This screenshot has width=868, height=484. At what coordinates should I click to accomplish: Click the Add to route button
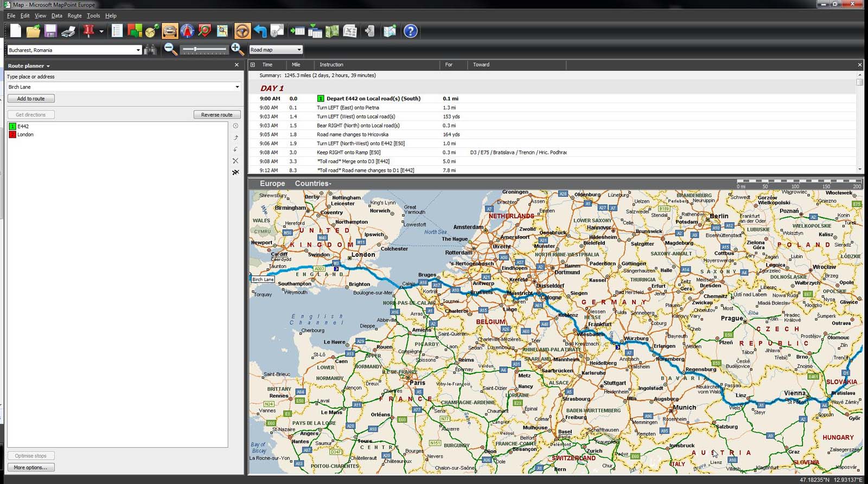pyautogui.click(x=31, y=99)
